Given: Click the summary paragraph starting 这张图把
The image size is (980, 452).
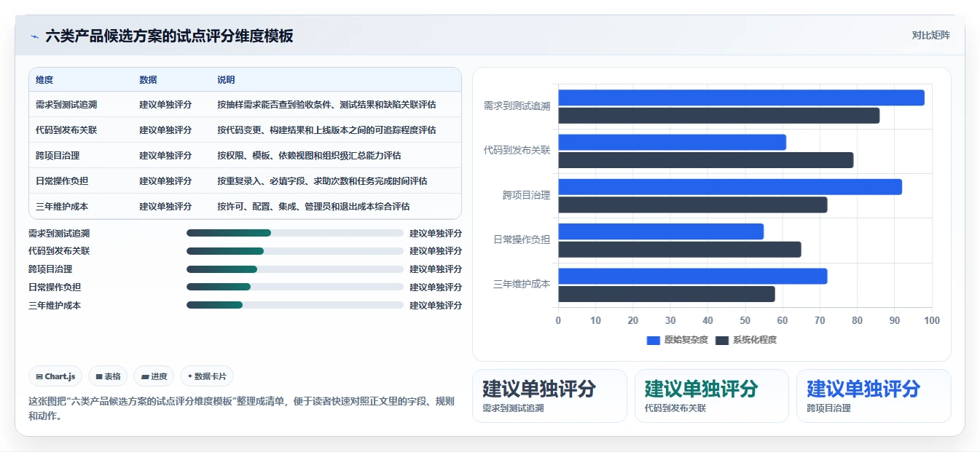Looking at the screenshot, I should [x=241, y=409].
